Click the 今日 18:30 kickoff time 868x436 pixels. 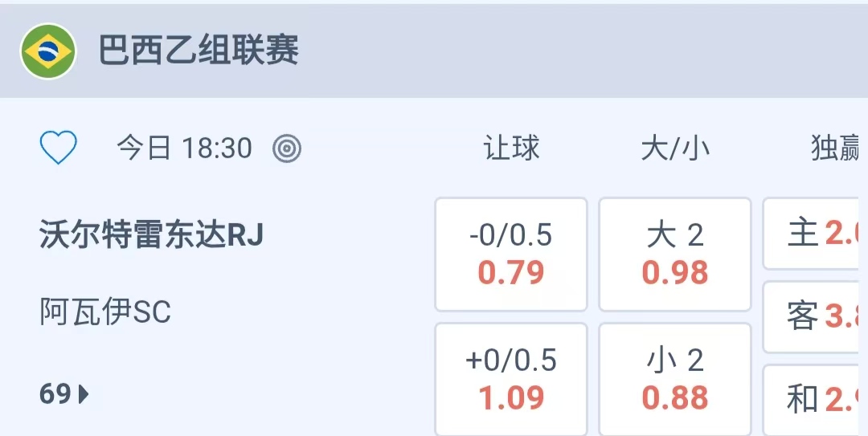pyautogui.click(x=184, y=148)
